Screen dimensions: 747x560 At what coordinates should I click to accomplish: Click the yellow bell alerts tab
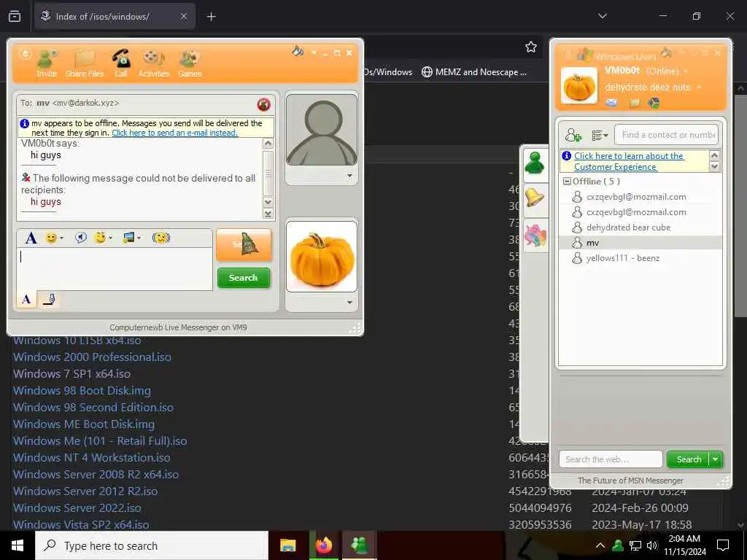click(x=535, y=197)
